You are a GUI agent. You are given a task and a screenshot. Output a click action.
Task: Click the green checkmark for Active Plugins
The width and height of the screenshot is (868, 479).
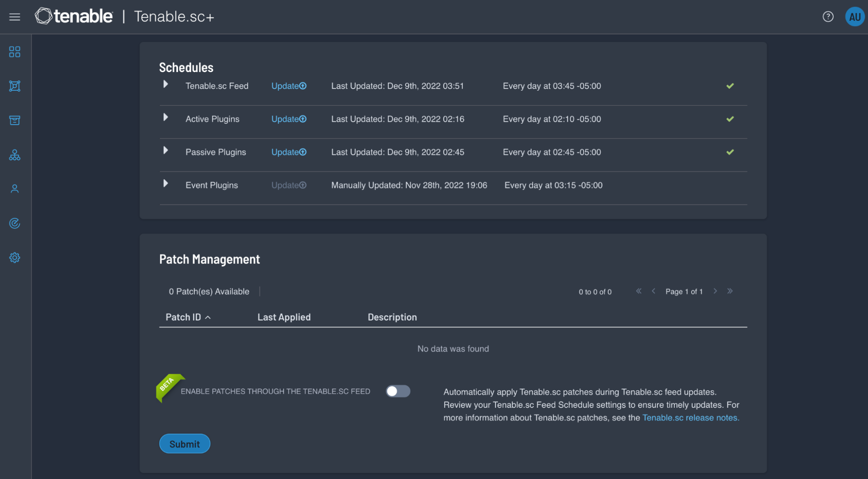pyautogui.click(x=730, y=119)
